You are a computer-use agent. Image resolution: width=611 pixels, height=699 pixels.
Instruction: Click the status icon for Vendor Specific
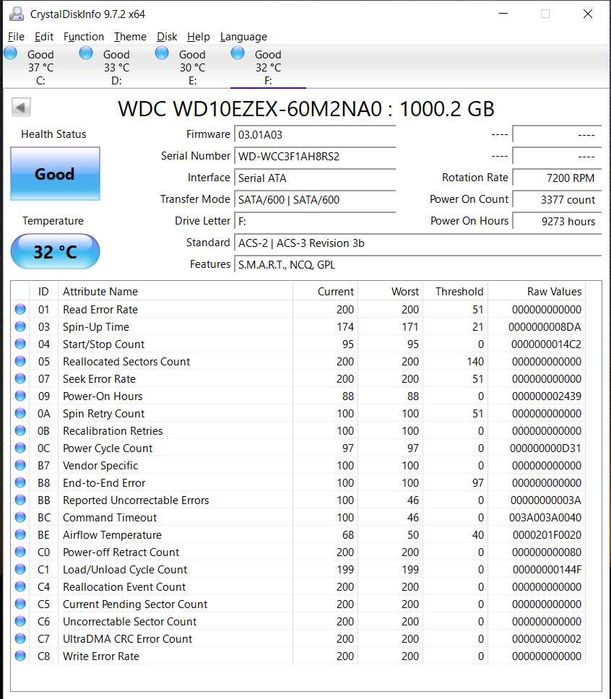(x=20, y=465)
